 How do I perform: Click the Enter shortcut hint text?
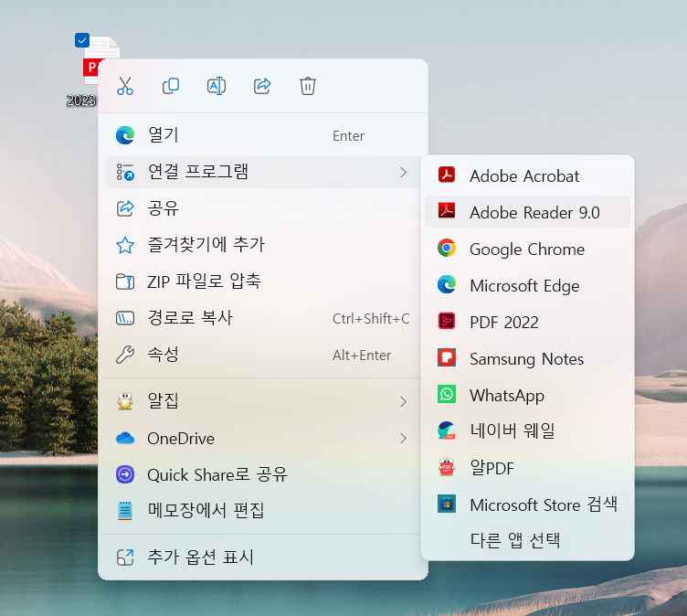pyautogui.click(x=348, y=136)
